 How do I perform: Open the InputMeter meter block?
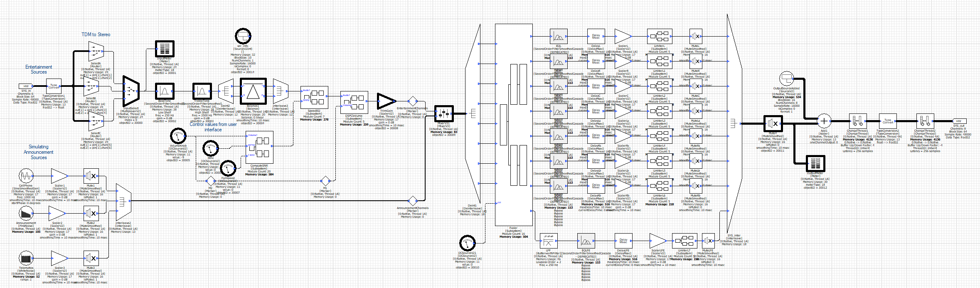coord(165,49)
